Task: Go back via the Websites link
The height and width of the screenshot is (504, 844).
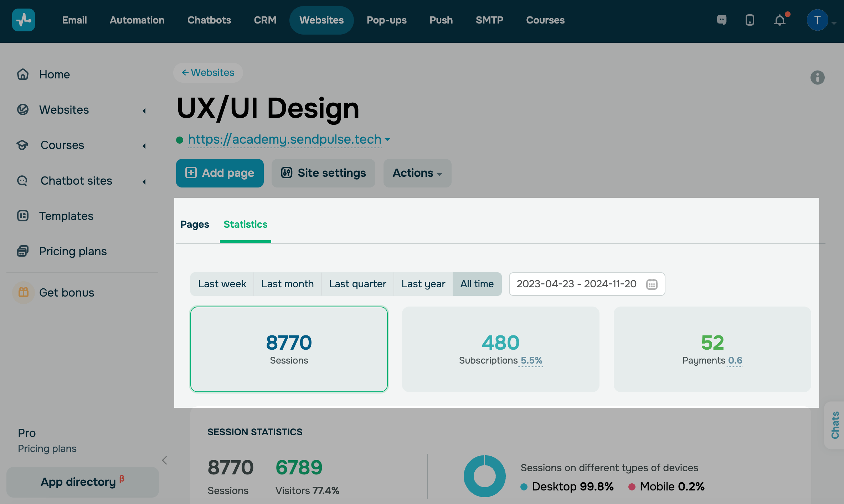Action: (208, 73)
